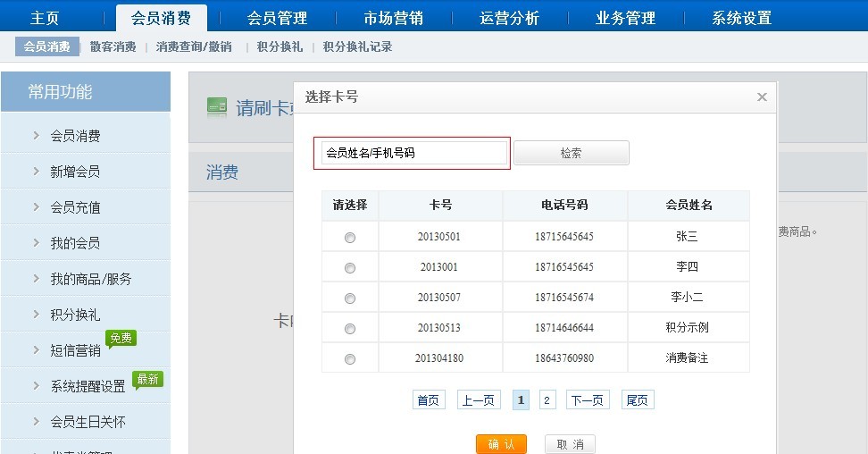This screenshot has width=868, height=454.
Task: Select radio button for card 20130501
Action: [x=350, y=238]
